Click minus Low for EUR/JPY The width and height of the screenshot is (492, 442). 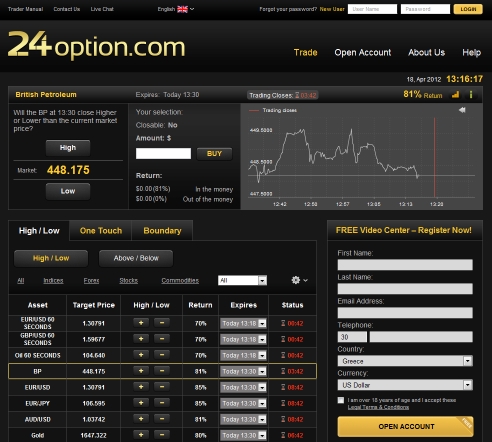click(x=162, y=403)
